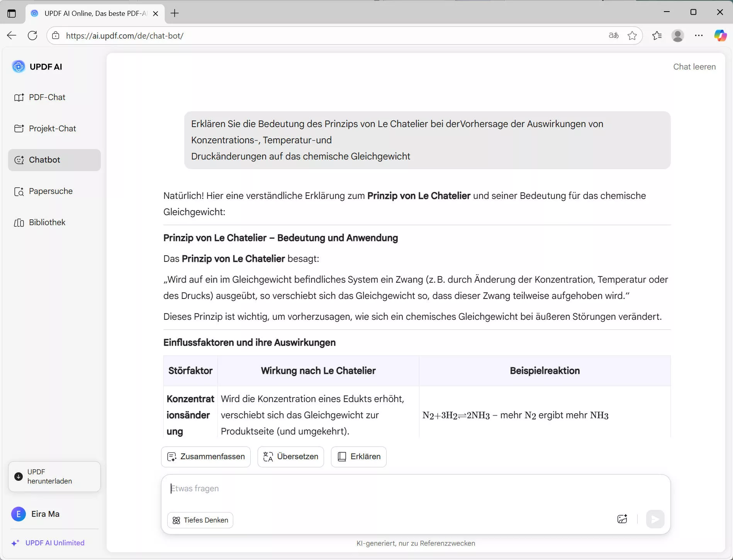Open a new browser tab
Image resolution: width=733 pixels, height=560 pixels.
pos(175,13)
